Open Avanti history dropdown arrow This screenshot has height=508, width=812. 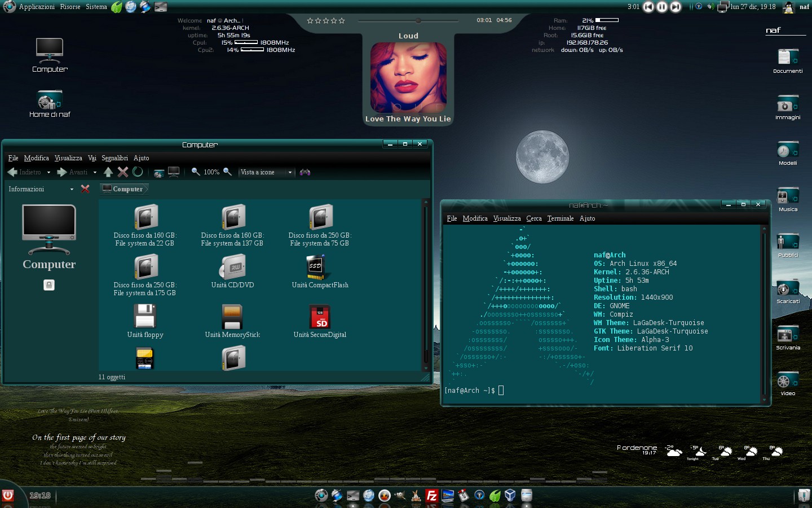[x=95, y=173]
